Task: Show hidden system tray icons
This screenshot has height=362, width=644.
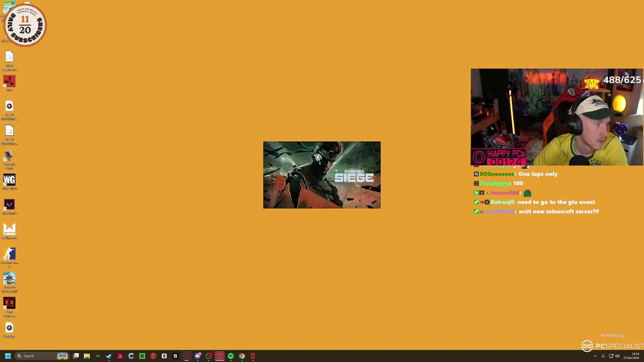Action: coord(595,356)
